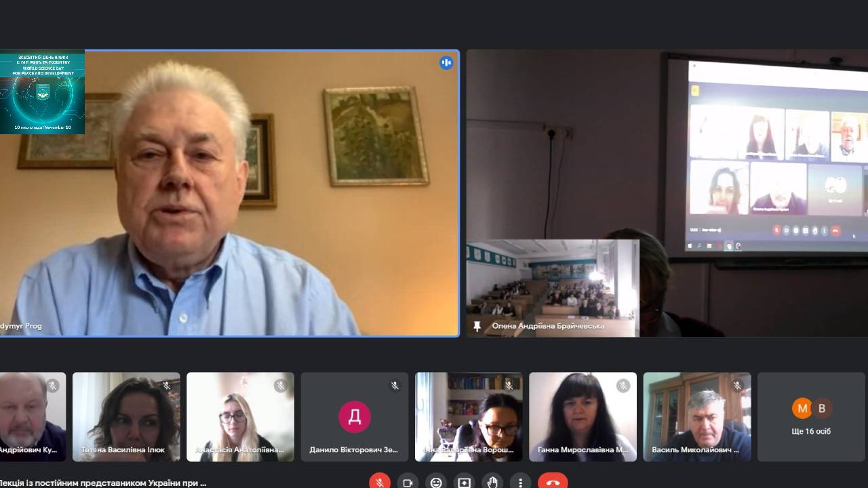Screen dimensions: 868x488
Task: Click muted mic icon on Тетяна Василівна Ілюк
Action: (167, 386)
